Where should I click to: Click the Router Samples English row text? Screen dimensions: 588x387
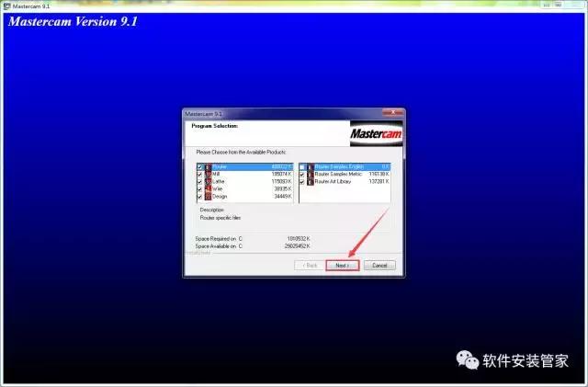coord(339,166)
